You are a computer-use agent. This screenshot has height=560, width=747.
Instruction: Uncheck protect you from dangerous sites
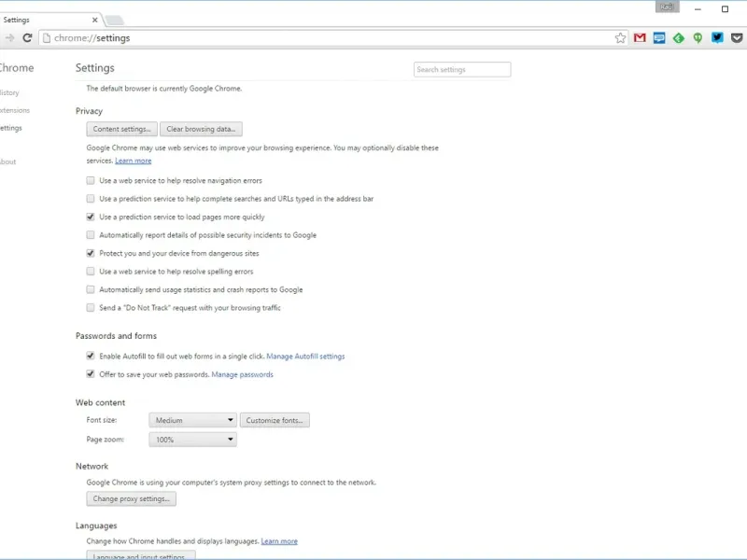pyautogui.click(x=91, y=253)
